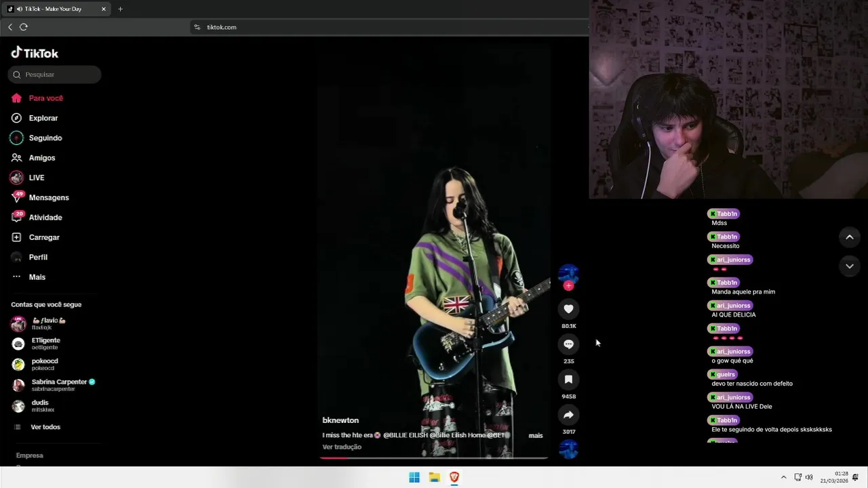Open bknewton profile from video caption

340,420
